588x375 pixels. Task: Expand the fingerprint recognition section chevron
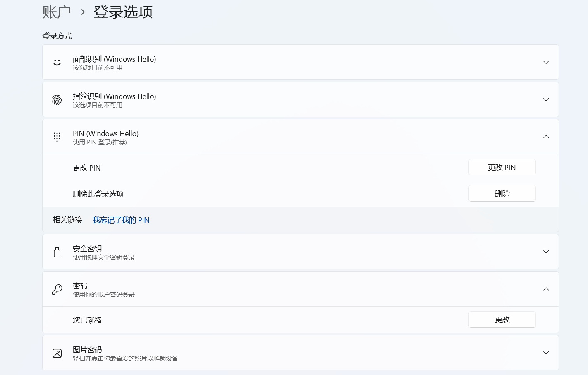(546, 99)
